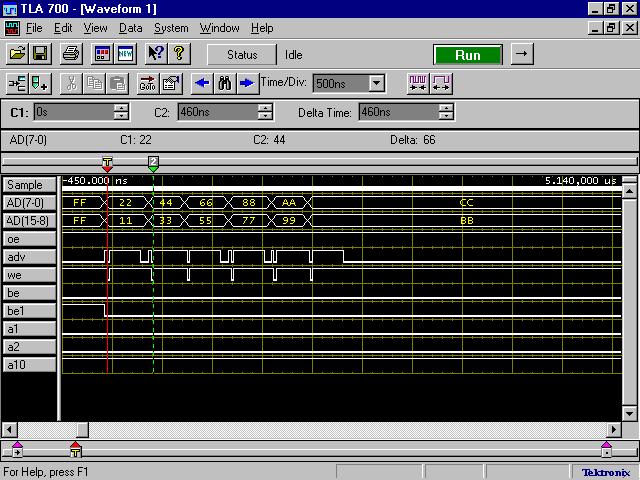Open the View menu
Image resolution: width=640 pixels, height=480 pixels.
coord(96,28)
